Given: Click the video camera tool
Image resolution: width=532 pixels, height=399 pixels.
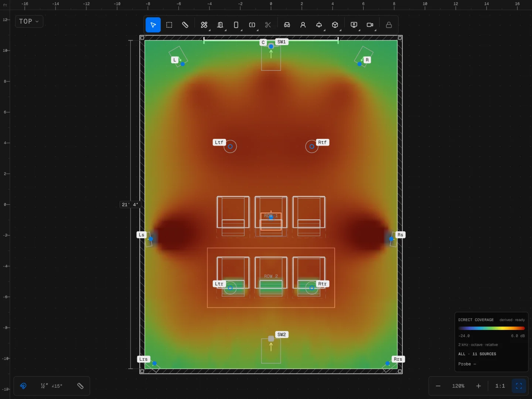Looking at the screenshot, I should (370, 25).
